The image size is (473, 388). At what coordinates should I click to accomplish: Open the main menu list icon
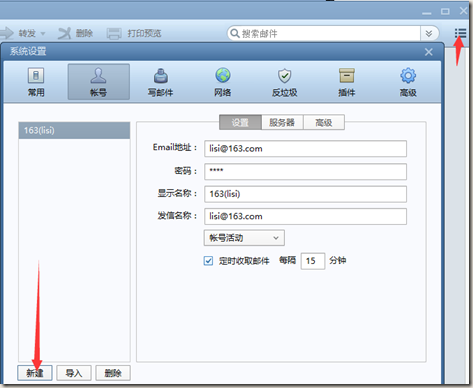(x=460, y=33)
